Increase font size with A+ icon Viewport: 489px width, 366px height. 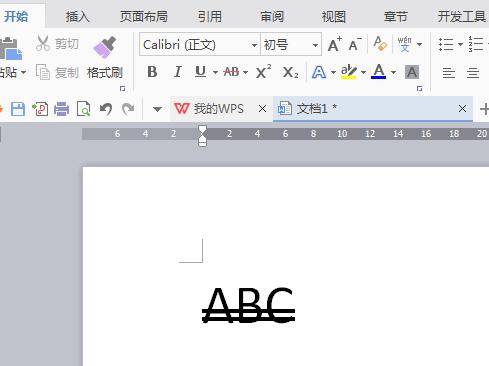click(335, 44)
